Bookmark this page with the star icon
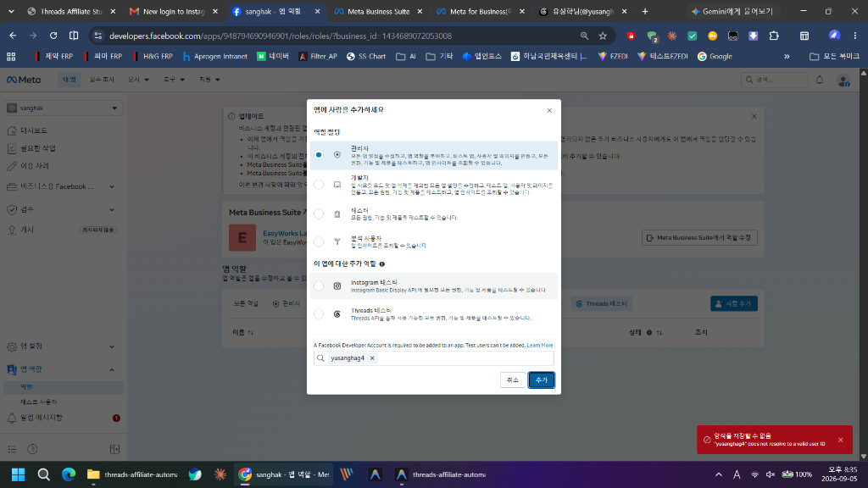 pyautogui.click(x=603, y=36)
